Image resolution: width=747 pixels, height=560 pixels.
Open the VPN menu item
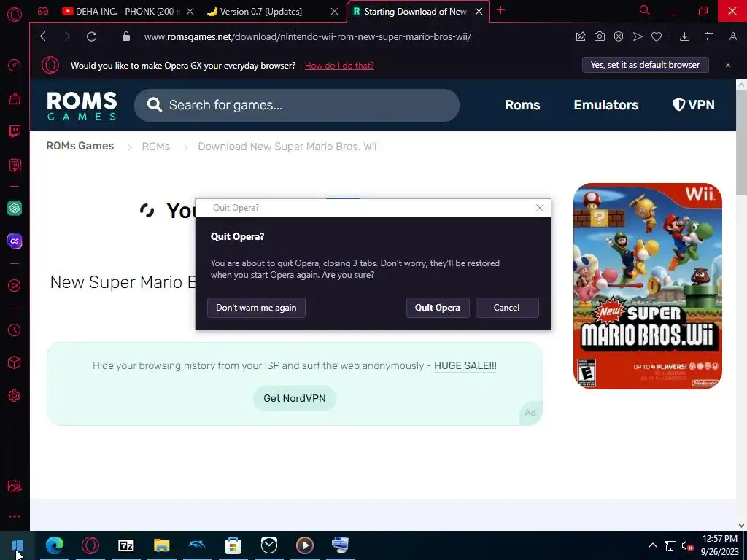[x=693, y=105]
